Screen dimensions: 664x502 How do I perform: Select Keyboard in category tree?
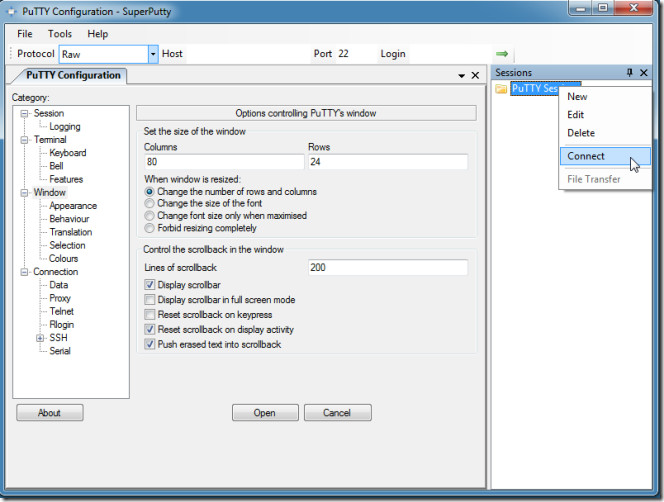(68, 153)
